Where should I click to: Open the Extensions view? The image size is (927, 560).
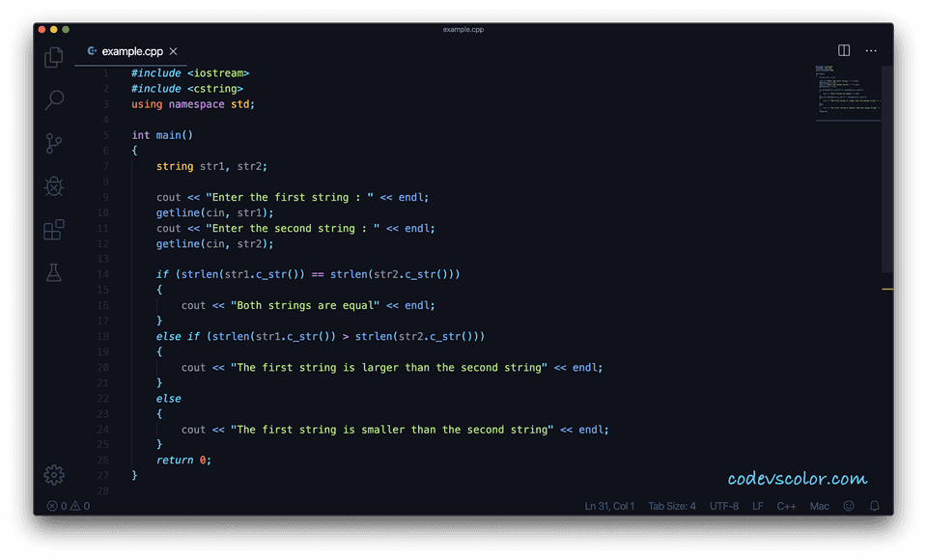(53, 230)
